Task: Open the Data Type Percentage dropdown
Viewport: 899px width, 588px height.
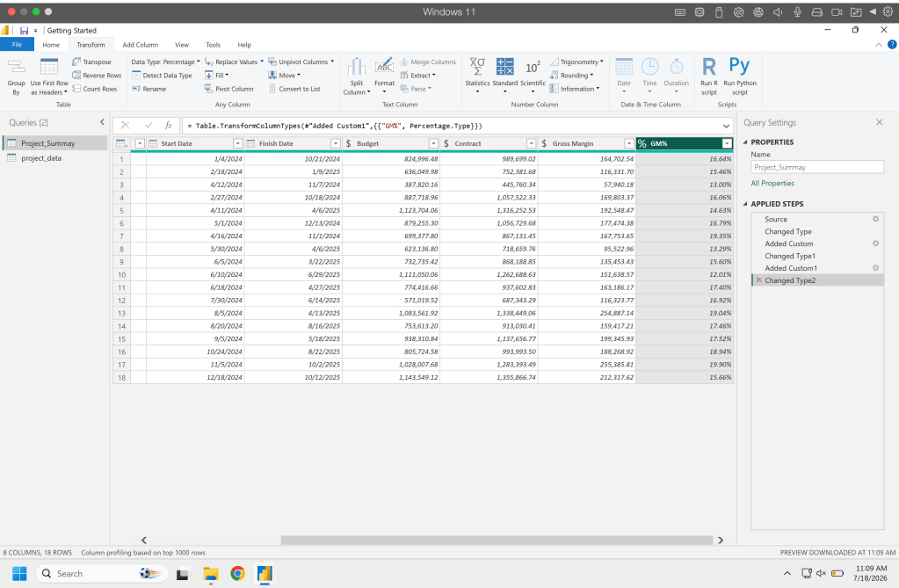Action: [166, 62]
